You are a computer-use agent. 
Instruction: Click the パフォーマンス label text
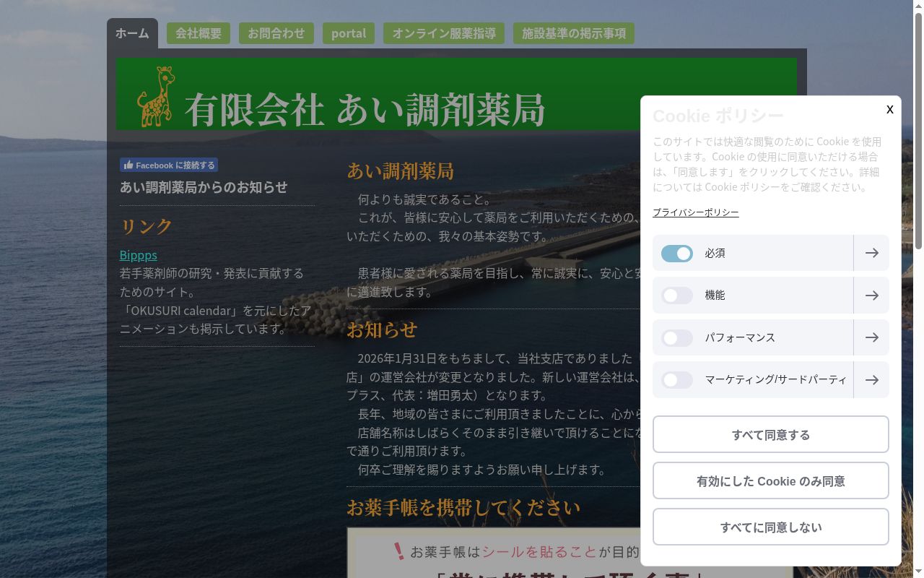point(740,338)
